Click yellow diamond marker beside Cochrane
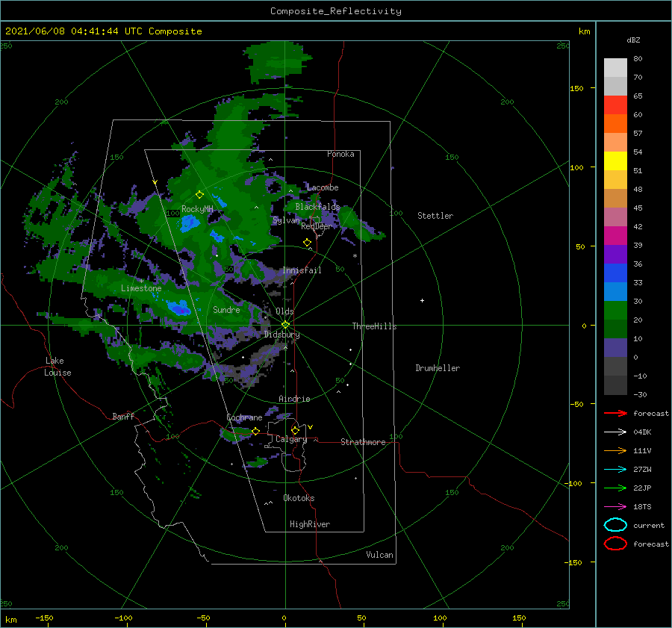 255,431
